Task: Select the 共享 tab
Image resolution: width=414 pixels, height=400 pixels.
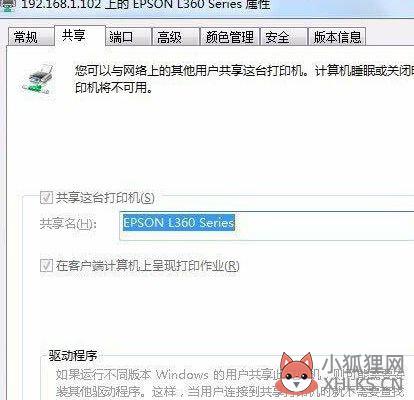Action: tap(80, 35)
